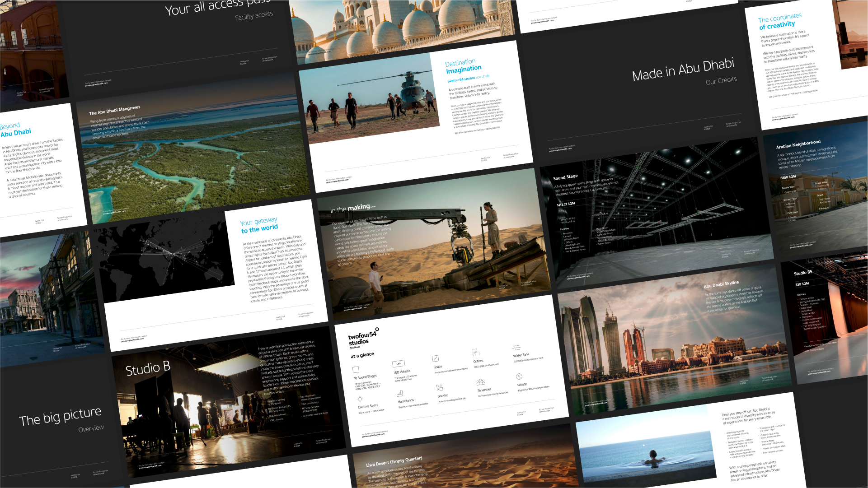
Task: Click the LED screen icon
Action: [x=399, y=363]
